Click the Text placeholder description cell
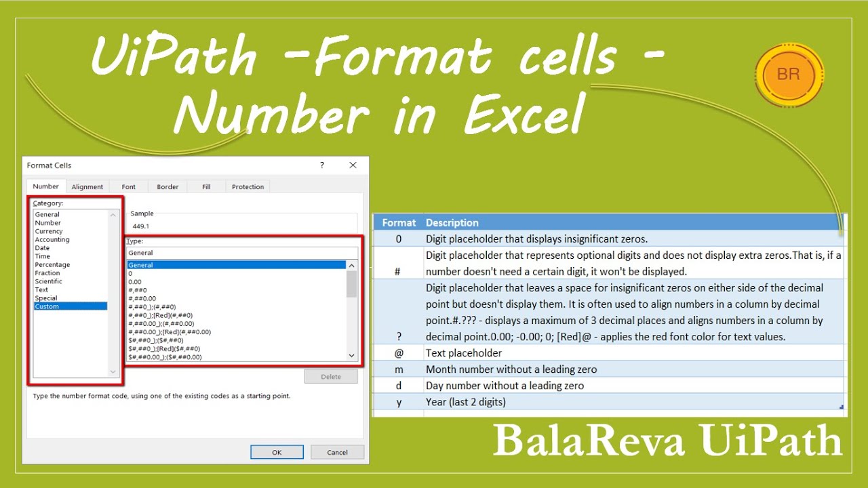The height and width of the screenshot is (488, 868). (x=634, y=352)
